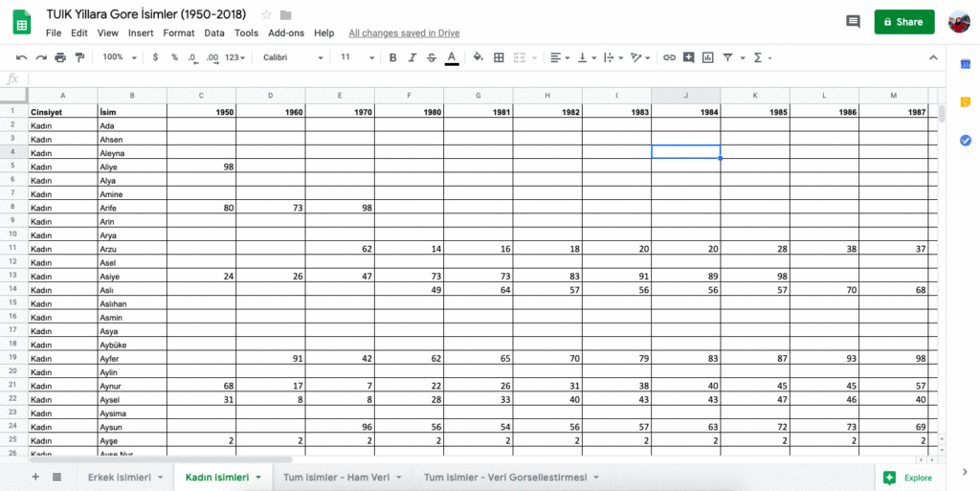Open Calendar side panel icon

(x=965, y=64)
